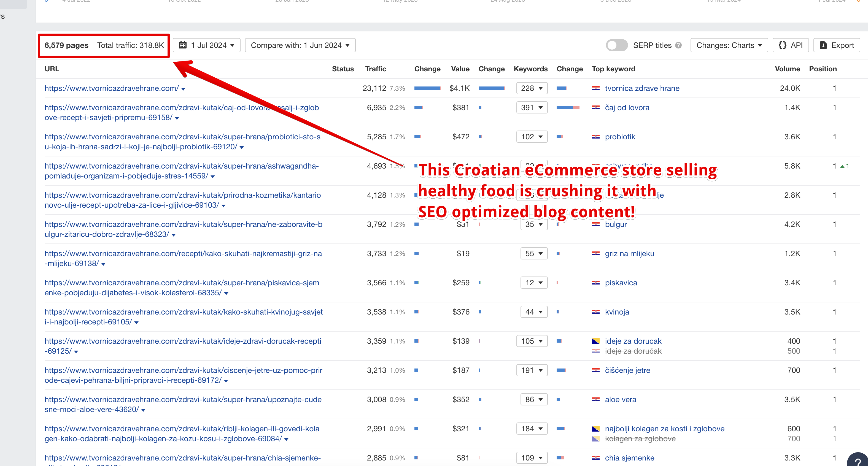Open the Changes: Charts dropdown

729,45
